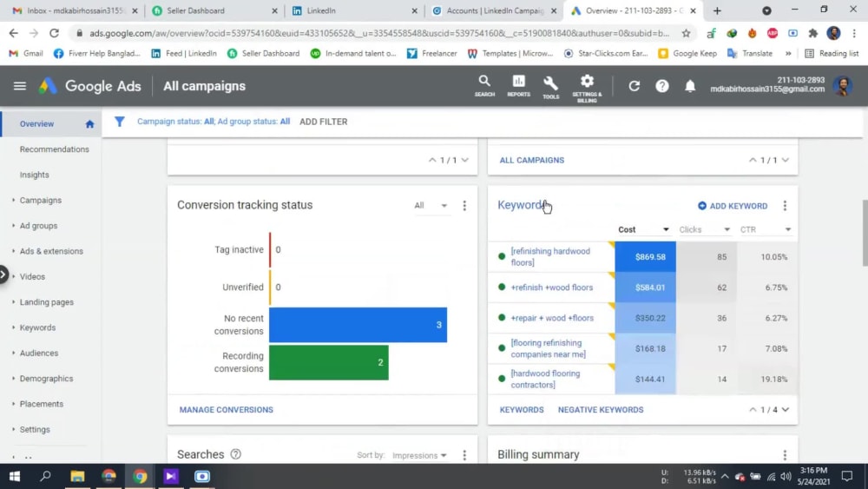
Task: Open Google Keep bookmark
Action: pyautogui.click(x=687, y=54)
